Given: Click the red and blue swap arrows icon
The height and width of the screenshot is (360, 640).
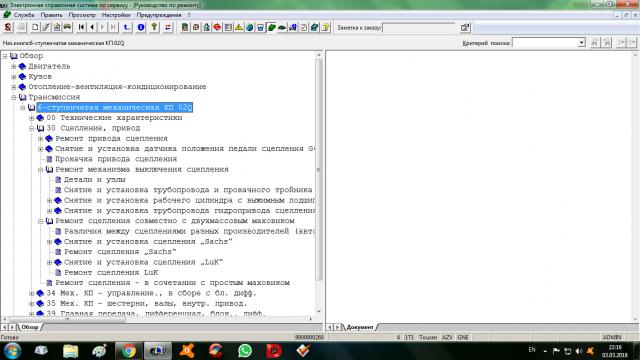Looking at the screenshot, I should pos(168,27).
